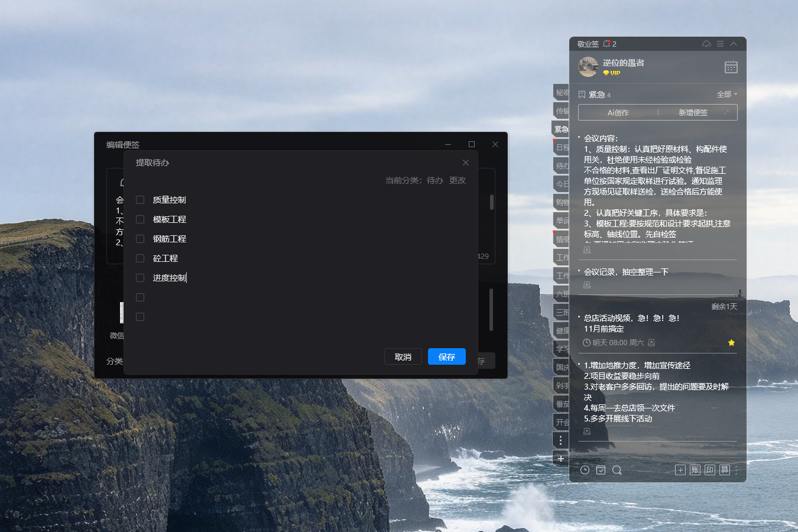Switch to the 日程 sidebar tab
The width and height of the screenshot is (798, 532).
click(562, 147)
